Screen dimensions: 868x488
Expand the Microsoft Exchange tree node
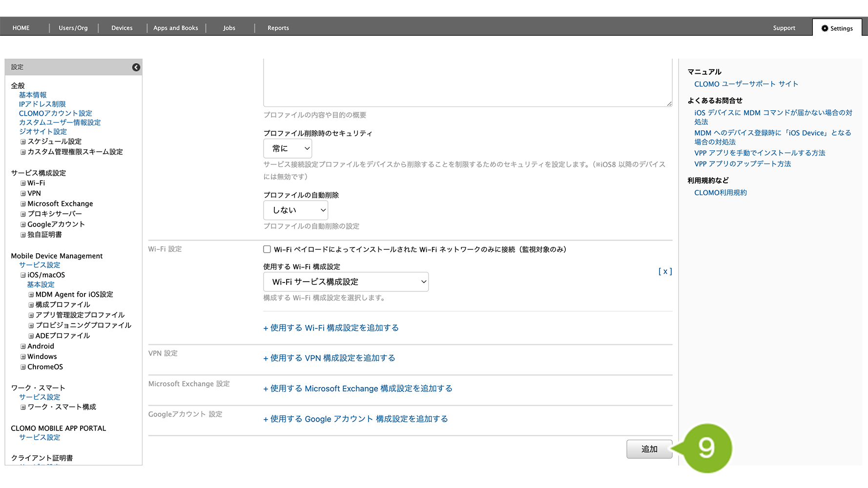tap(23, 204)
